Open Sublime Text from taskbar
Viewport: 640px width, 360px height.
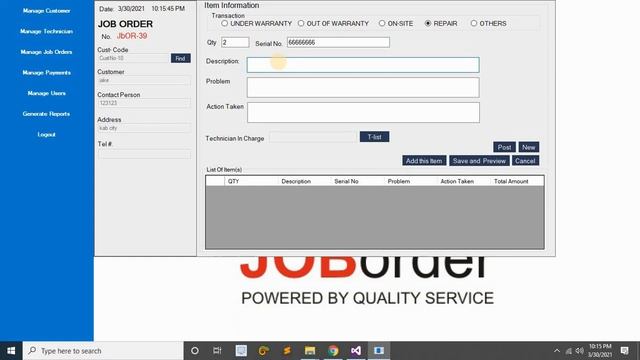[x=287, y=351]
